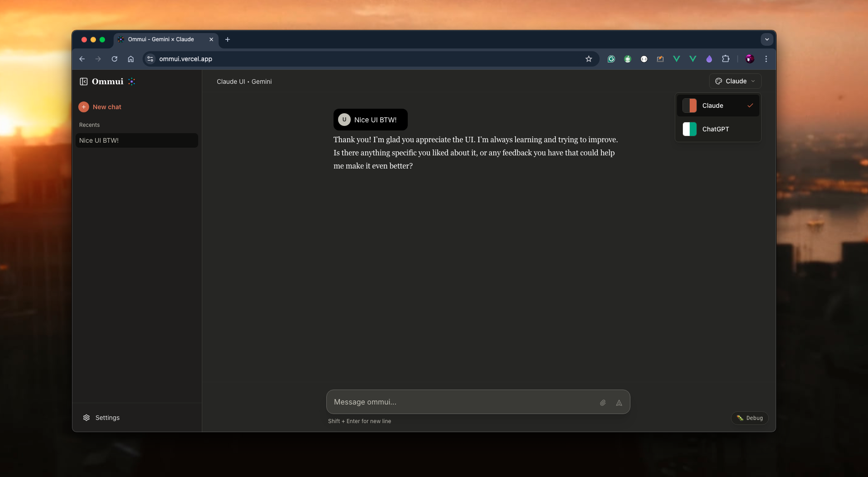Select the 'Ommui - Gemini x Claude' tab
The height and width of the screenshot is (477, 868).
tap(166, 39)
